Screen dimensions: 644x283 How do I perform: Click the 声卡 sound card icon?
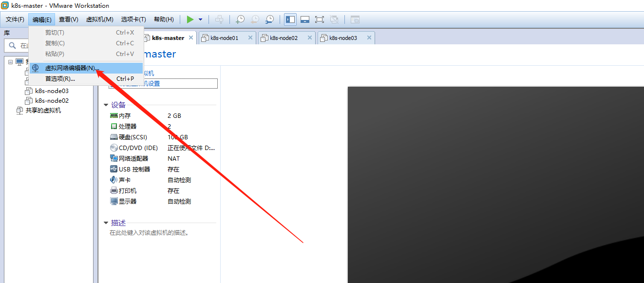pyautogui.click(x=114, y=180)
